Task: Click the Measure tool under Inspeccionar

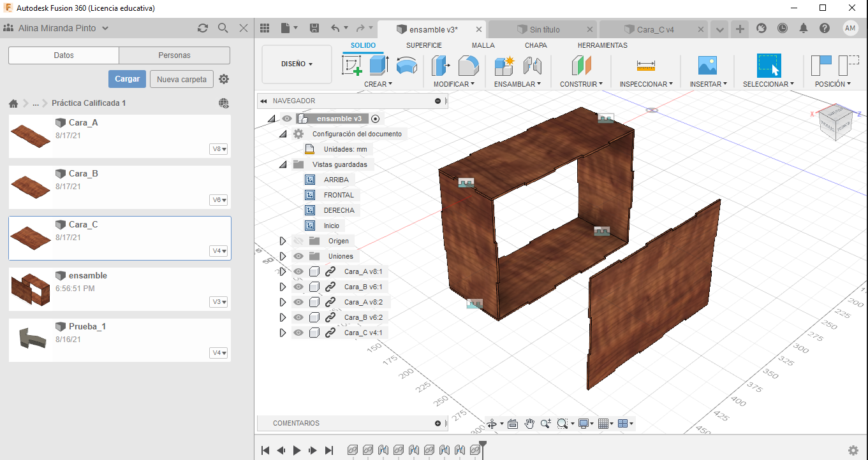Action: [x=645, y=66]
